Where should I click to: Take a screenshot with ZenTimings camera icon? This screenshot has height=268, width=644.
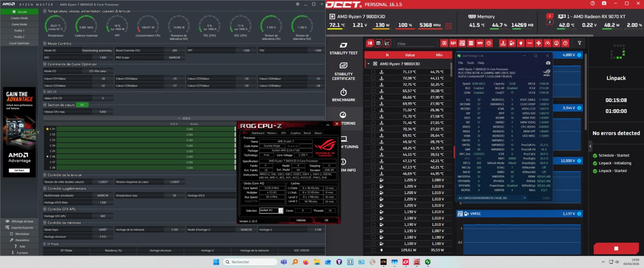(548, 63)
